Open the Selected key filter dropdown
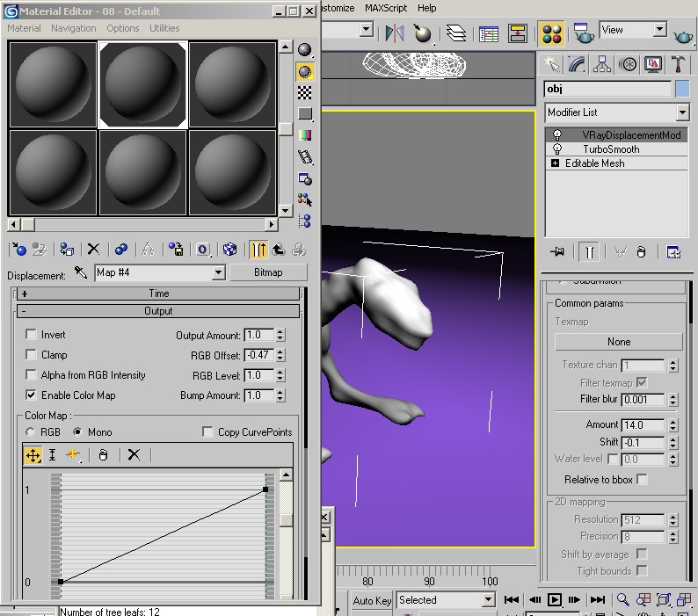 [489, 600]
